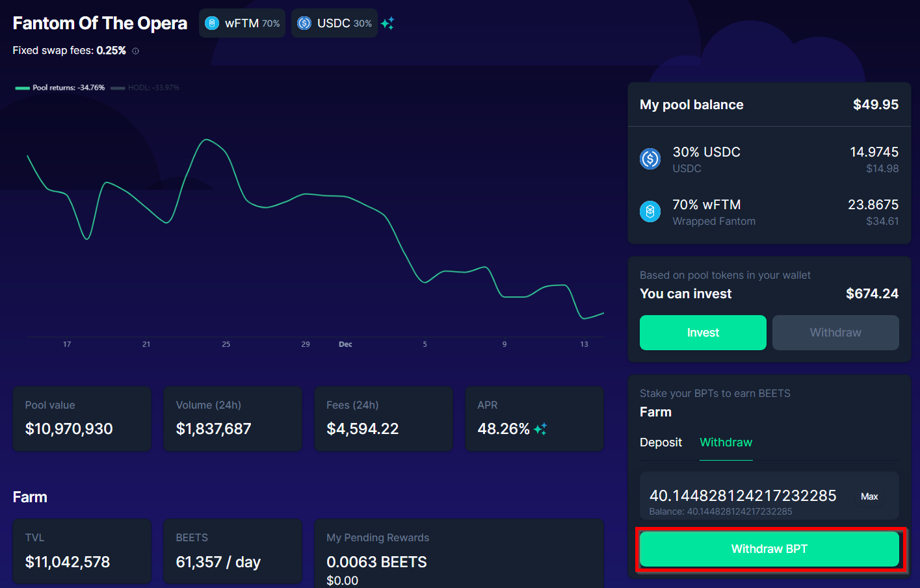The width and height of the screenshot is (920, 588).
Task: Click the greyed Withdraw button beside Invest
Action: (835, 333)
